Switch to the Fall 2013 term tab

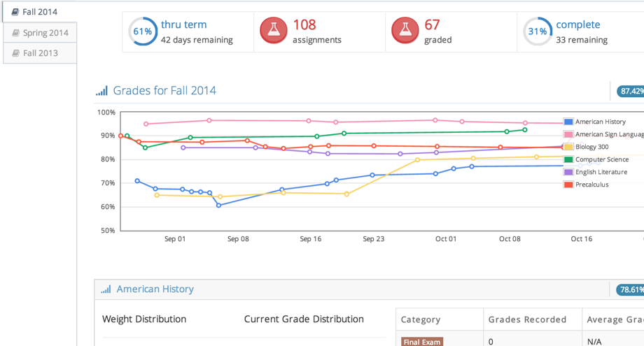40,53
